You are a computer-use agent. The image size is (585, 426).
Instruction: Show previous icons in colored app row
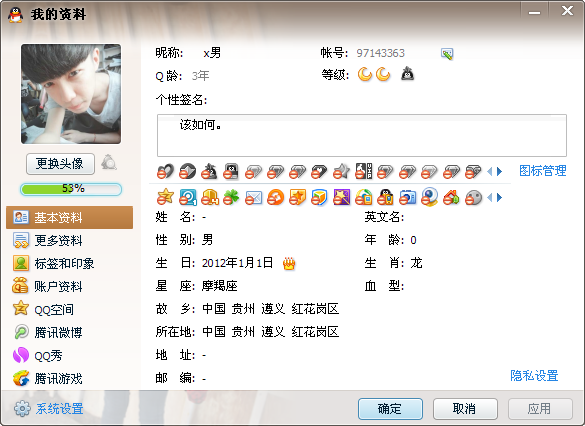click(x=490, y=197)
